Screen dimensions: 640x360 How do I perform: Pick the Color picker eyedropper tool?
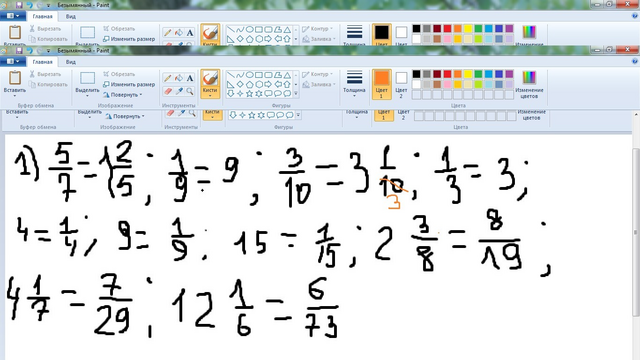point(179,91)
